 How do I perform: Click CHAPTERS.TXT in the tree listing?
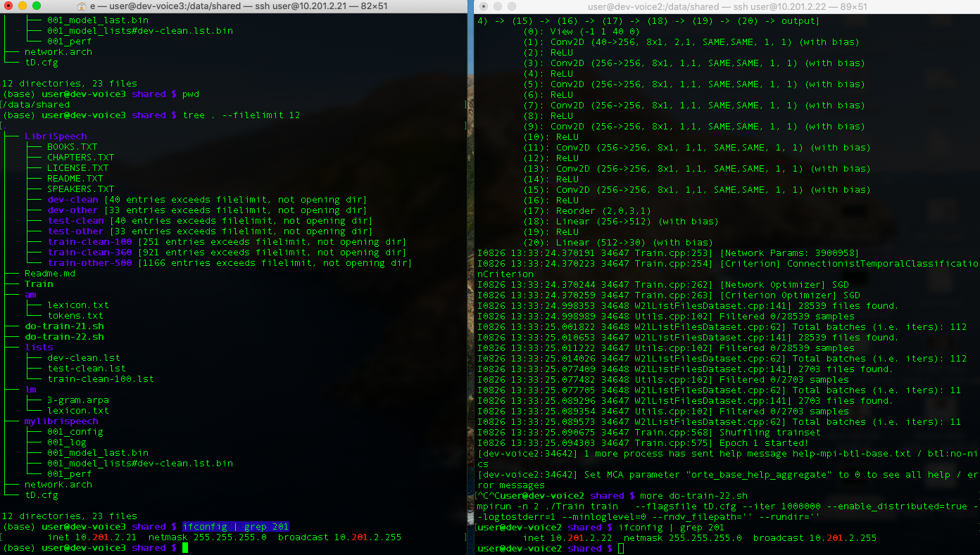(80, 158)
